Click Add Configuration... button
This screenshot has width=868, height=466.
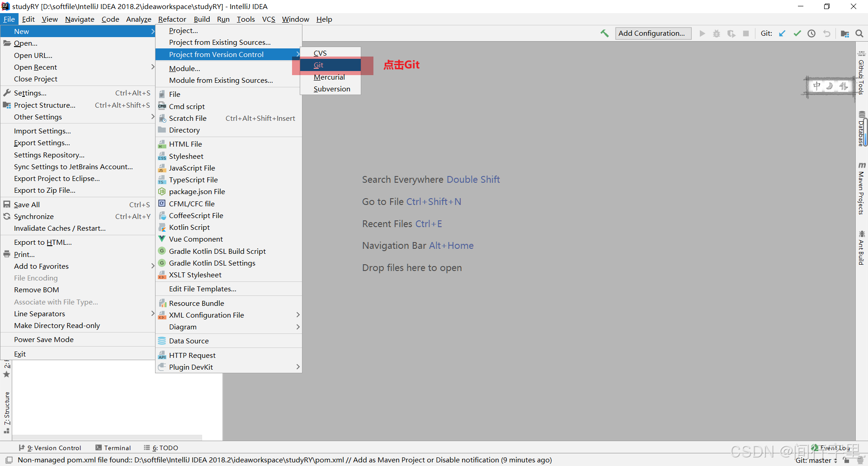coord(653,33)
